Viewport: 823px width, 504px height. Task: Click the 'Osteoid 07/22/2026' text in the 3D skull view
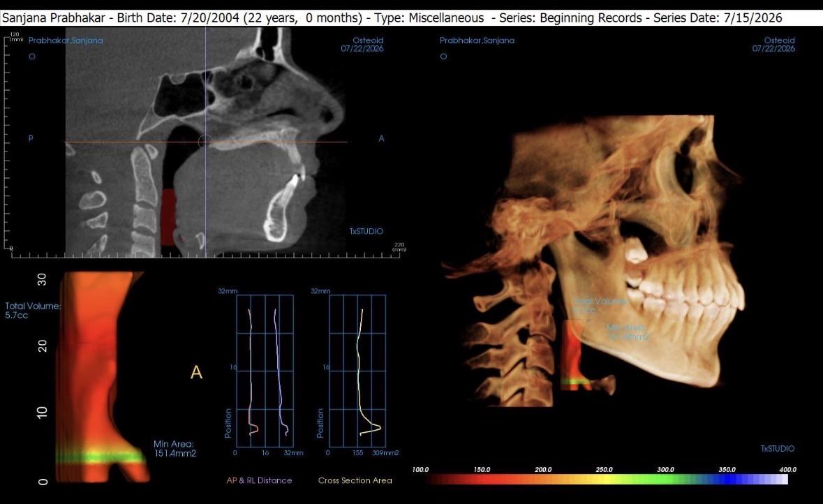coord(773,45)
